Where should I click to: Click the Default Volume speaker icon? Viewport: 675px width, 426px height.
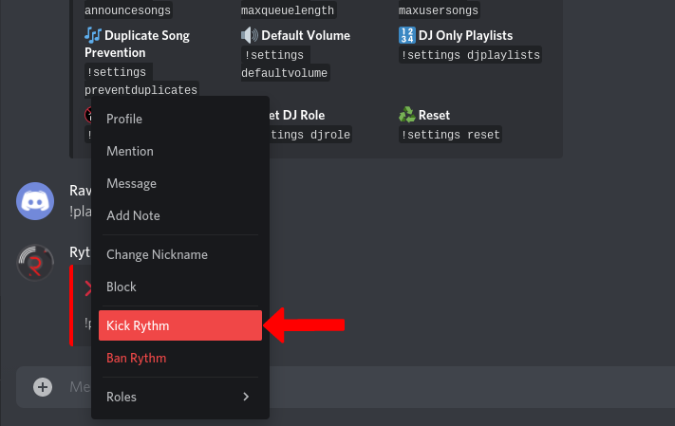coord(249,35)
